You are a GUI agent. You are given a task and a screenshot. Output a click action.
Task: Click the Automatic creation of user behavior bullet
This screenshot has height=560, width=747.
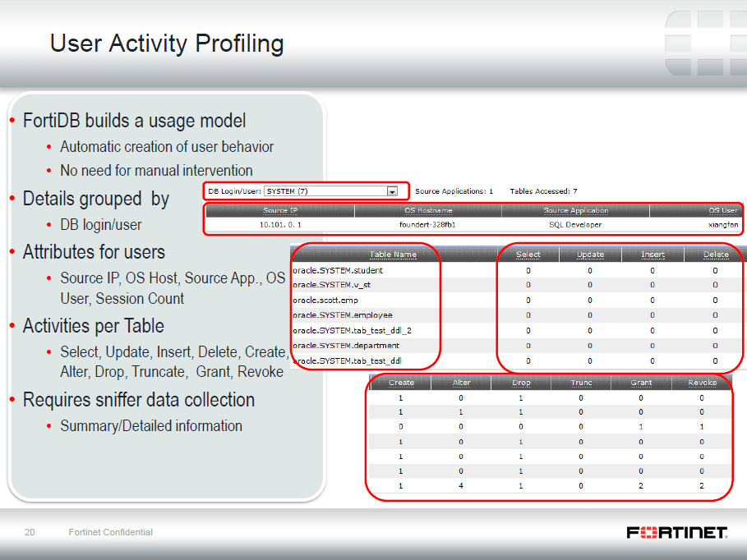tap(167, 147)
